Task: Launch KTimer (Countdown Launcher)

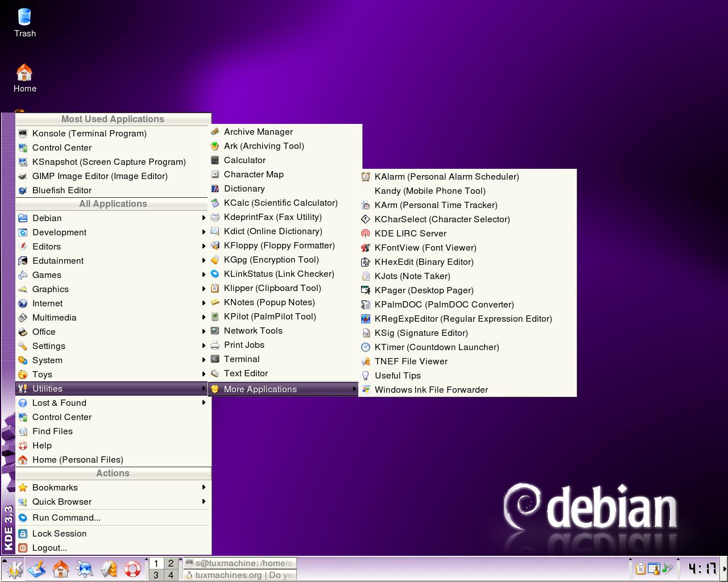Action: click(x=468, y=347)
